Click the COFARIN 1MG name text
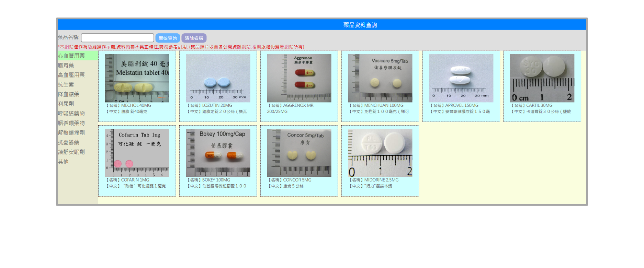 click(x=127, y=180)
